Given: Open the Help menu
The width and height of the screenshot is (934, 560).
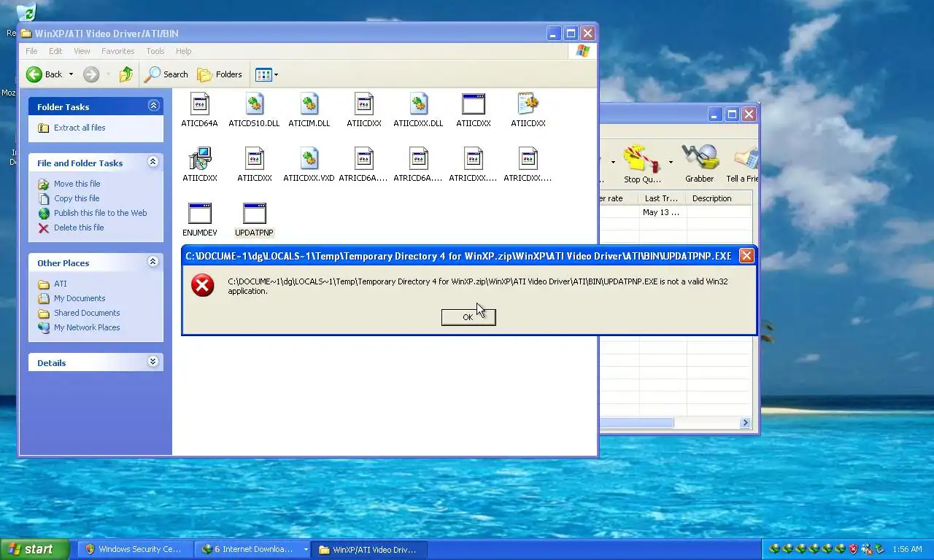Looking at the screenshot, I should tap(184, 51).
